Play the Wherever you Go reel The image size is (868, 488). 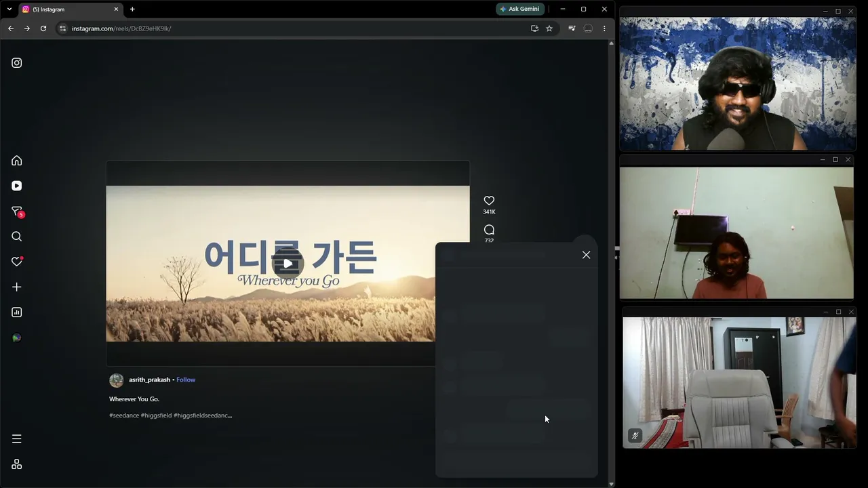[288, 264]
